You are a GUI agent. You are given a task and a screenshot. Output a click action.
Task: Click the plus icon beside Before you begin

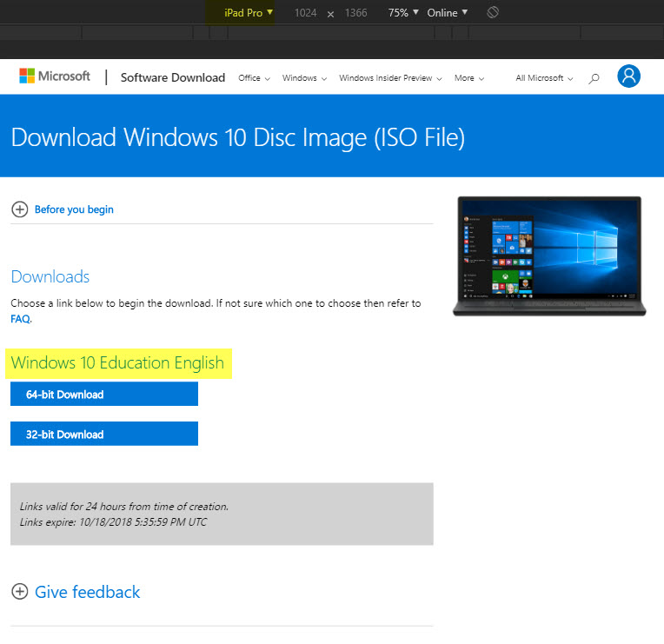pos(19,209)
